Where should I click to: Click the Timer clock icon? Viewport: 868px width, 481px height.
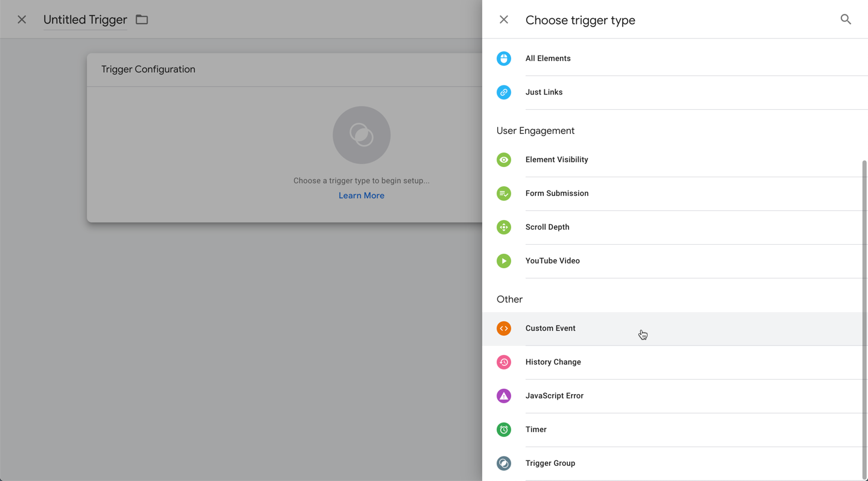click(x=504, y=429)
